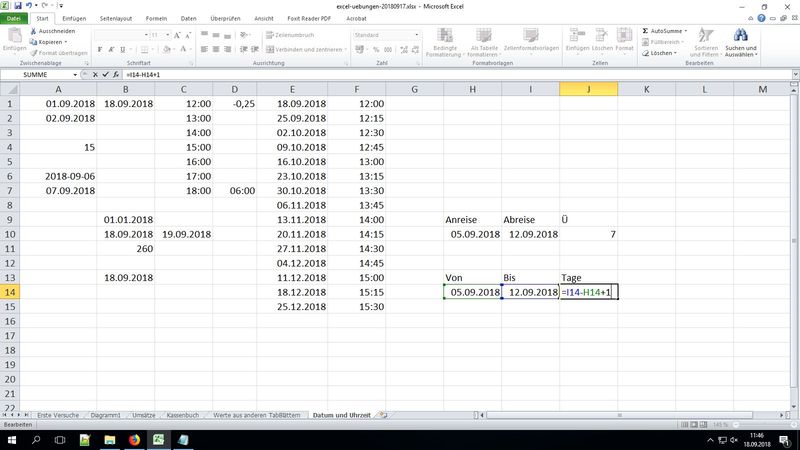The height and width of the screenshot is (450, 800).
Task: Click the Ausschneiden scissors icon
Action: click(34, 31)
